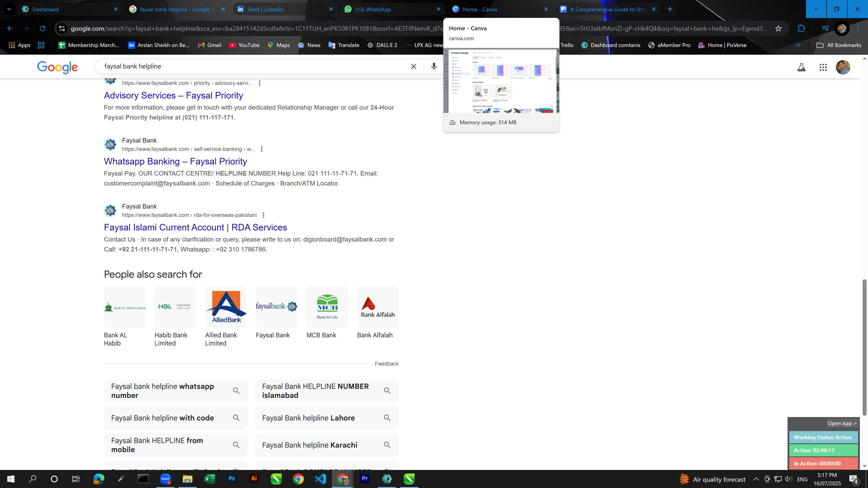868x488 pixels.
Task: Open the All Bookmarks folder
Action: click(x=838, y=45)
